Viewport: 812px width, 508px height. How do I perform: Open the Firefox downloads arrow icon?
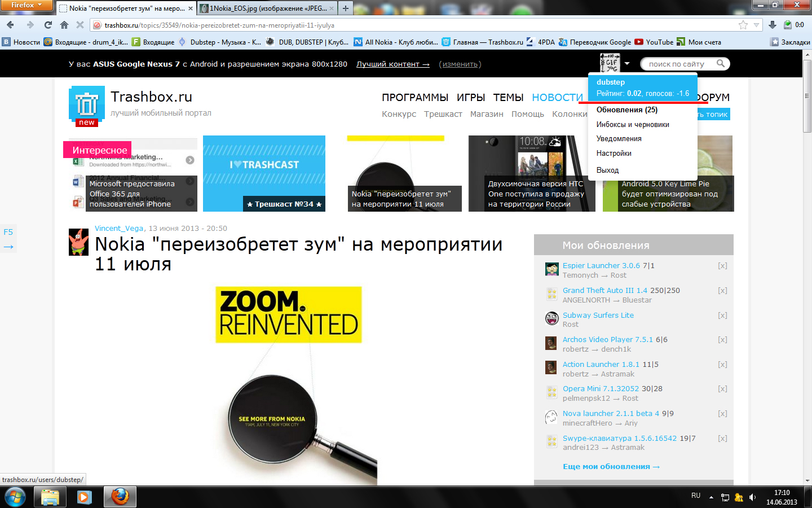coord(773,25)
